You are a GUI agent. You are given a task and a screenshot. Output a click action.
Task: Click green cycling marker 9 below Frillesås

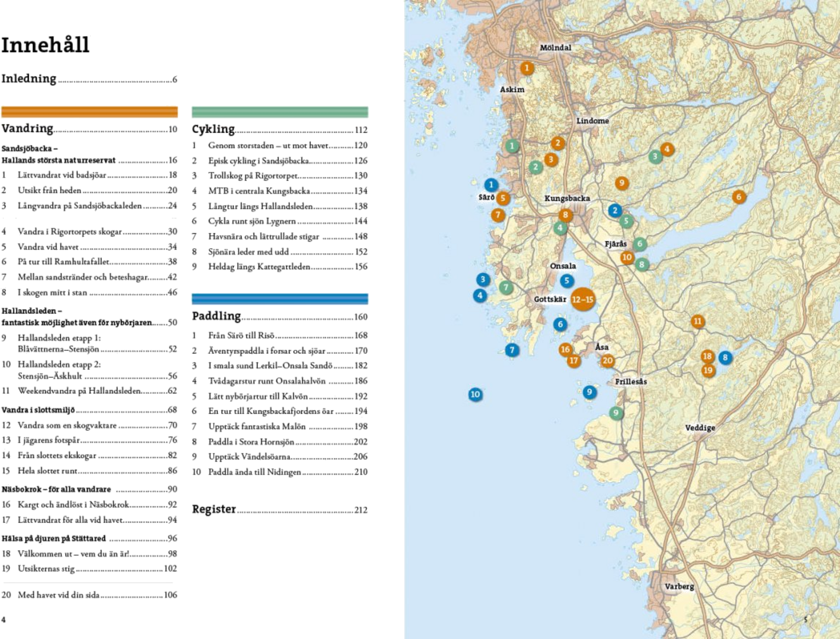pos(616,413)
